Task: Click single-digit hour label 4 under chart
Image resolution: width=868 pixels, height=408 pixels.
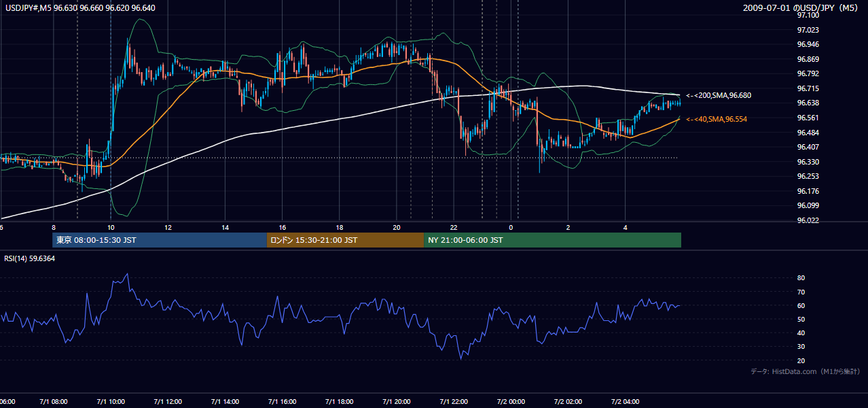Action: (x=625, y=228)
